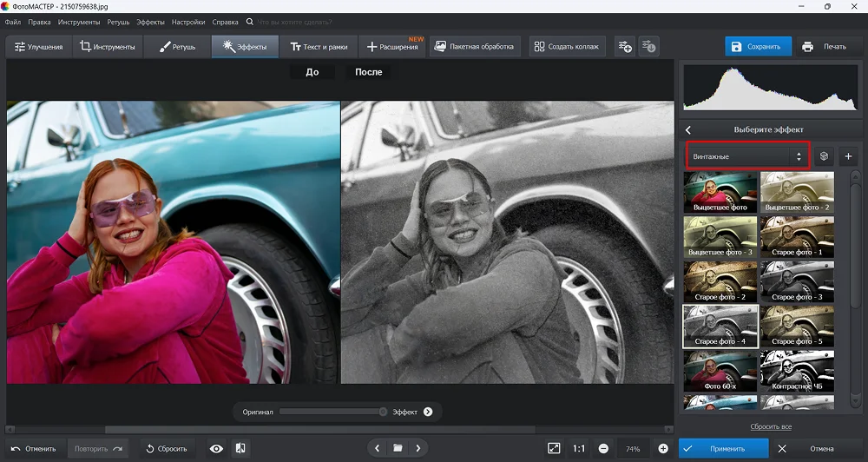This screenshot has width=868, height=462.
Task: Toggle the eye preview original icon
Action: (x=216, y=449)
